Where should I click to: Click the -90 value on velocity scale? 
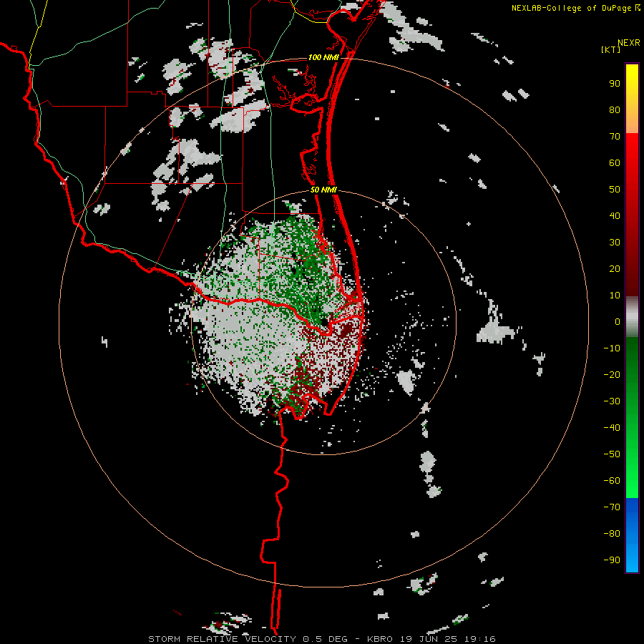612,560
